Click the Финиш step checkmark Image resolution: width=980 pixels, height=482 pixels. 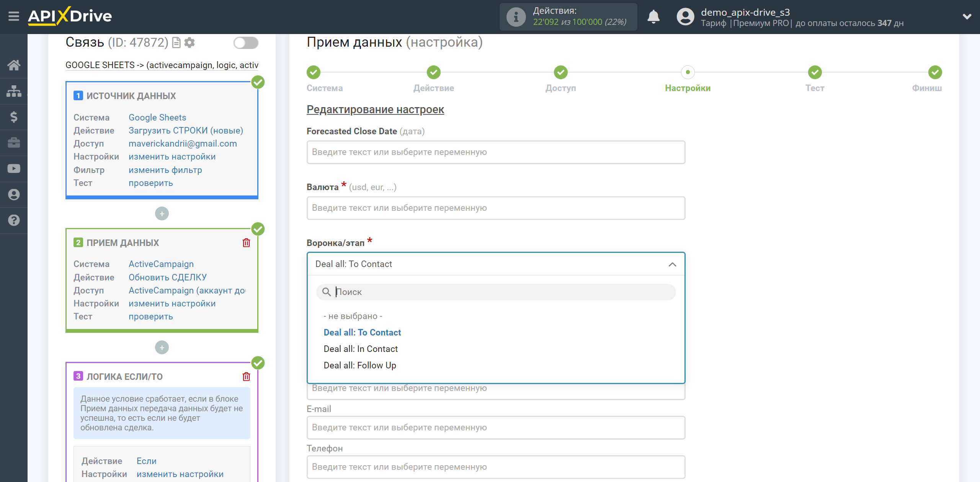click(935, 72)
